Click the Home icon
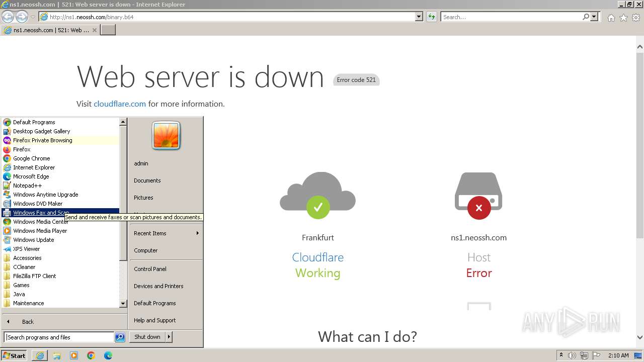This screenshot has width=644, height=362. pos(611,18)
